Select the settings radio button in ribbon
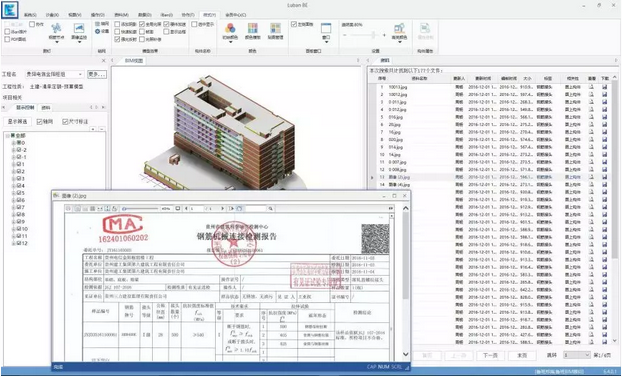 pos(97,31)
